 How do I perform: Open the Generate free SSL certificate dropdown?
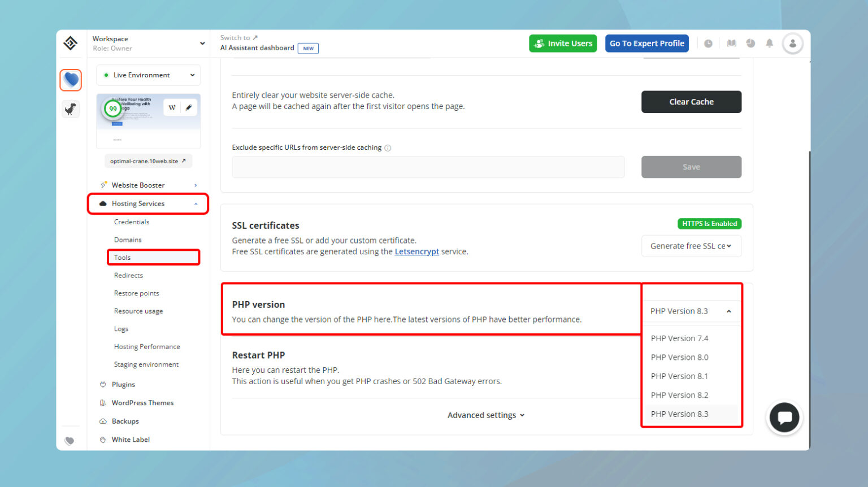point(691,246)
